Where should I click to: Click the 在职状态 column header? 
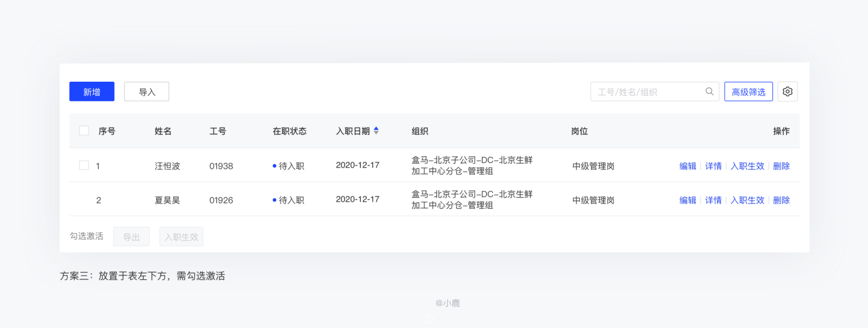point(289,132)
